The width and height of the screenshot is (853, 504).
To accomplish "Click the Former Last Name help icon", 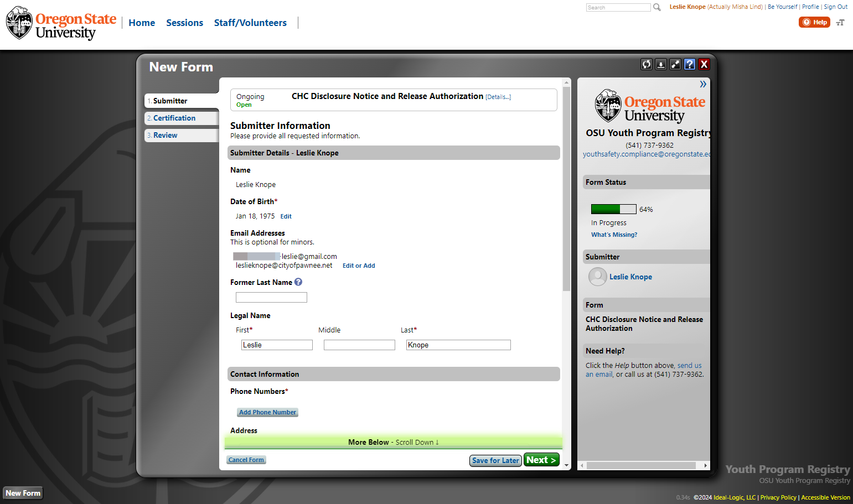I will tap(298, 282).
